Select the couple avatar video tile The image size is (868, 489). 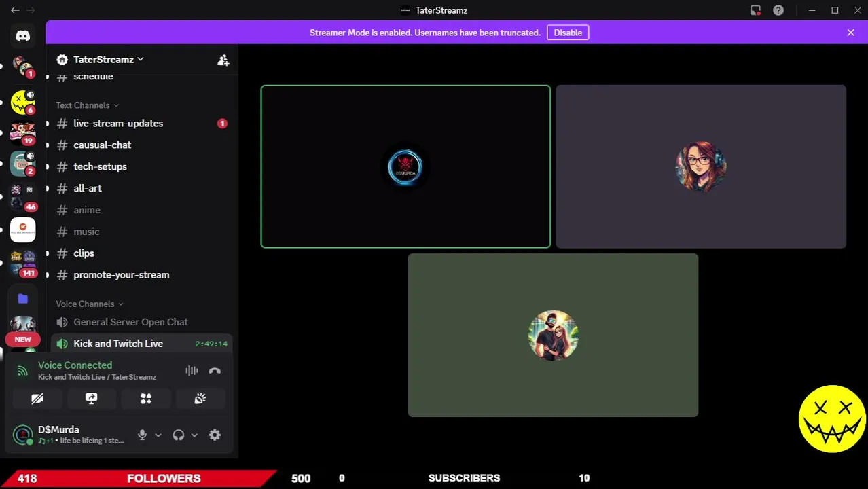coord(553,335)
